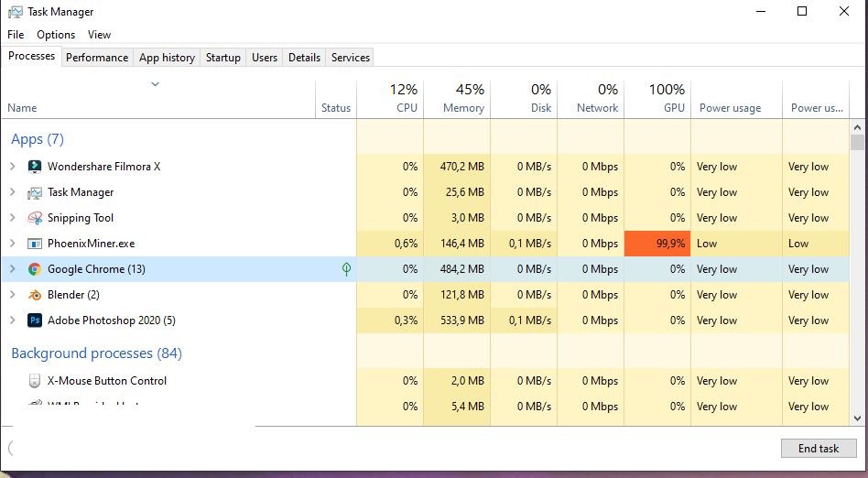Click the Task Manager process row icon
The width and height of the screenshot is (868, 478).
[x=34, y=192]
